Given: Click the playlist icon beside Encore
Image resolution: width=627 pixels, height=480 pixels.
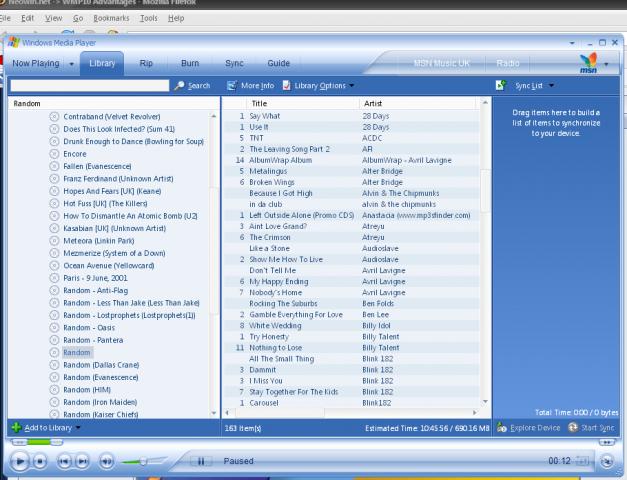Looking at the screenshot, I should [54, 154].
